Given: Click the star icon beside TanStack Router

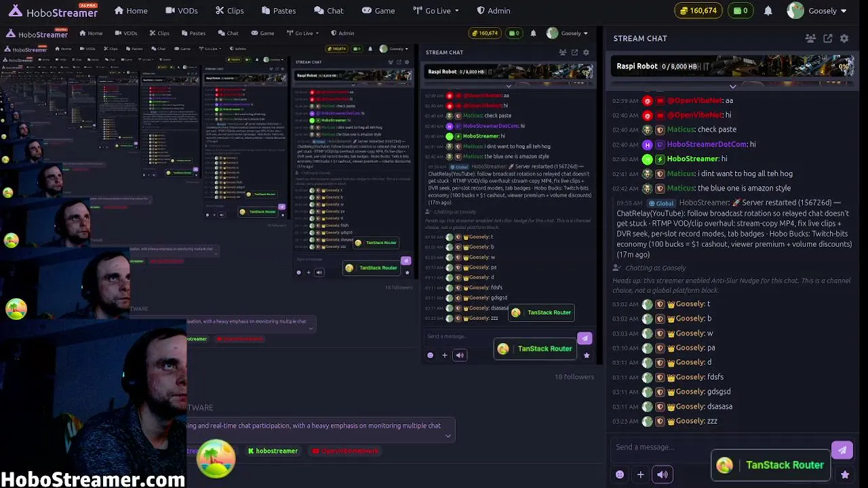Looking at the screenshot, I should (845, 474).
